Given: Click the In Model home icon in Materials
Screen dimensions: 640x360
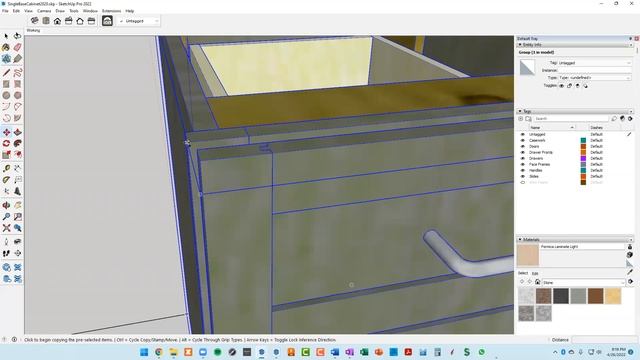Looking at the screenshot, I should 538,282.
